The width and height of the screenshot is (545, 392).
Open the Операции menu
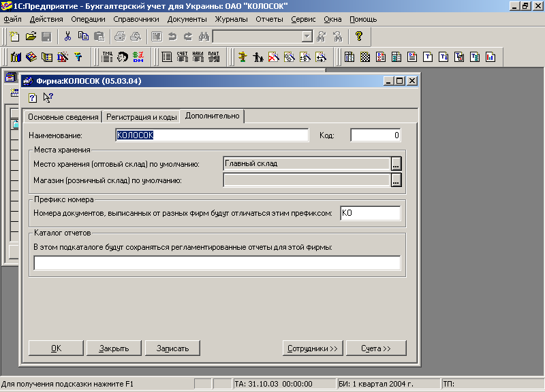[89, 20]
